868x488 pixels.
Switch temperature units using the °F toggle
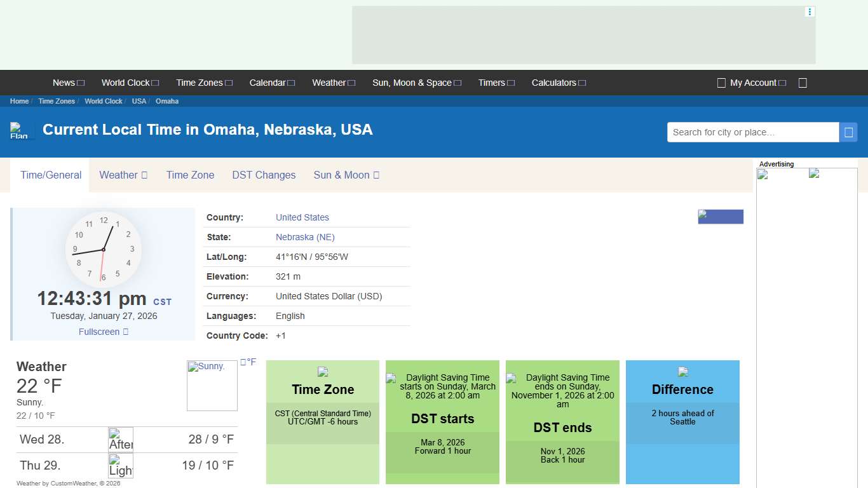pos(248,362)
